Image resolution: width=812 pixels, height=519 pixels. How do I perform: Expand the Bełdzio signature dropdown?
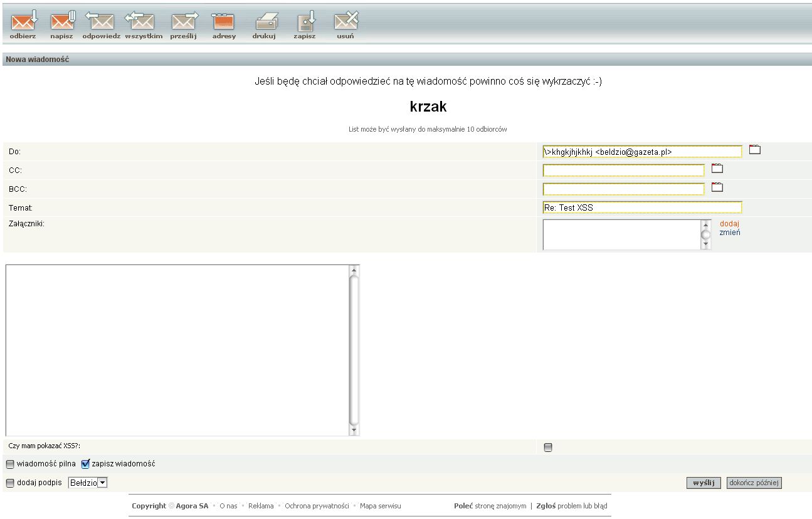coord(102,483)
